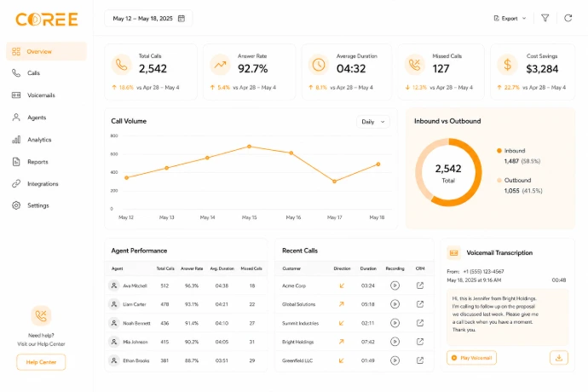Click Noah Bennett's avatar icon
The height and width of the screenshot is (392, 588).
[x=113, y=323]
